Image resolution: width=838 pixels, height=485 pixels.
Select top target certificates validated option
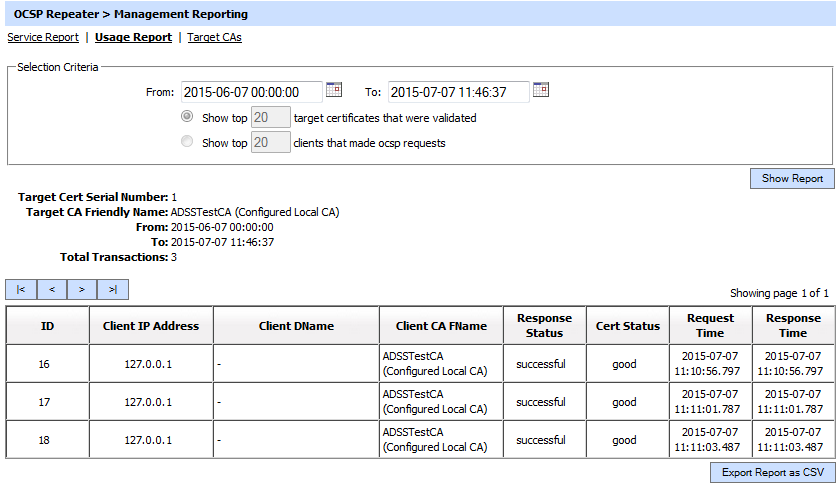click(187, 117)
